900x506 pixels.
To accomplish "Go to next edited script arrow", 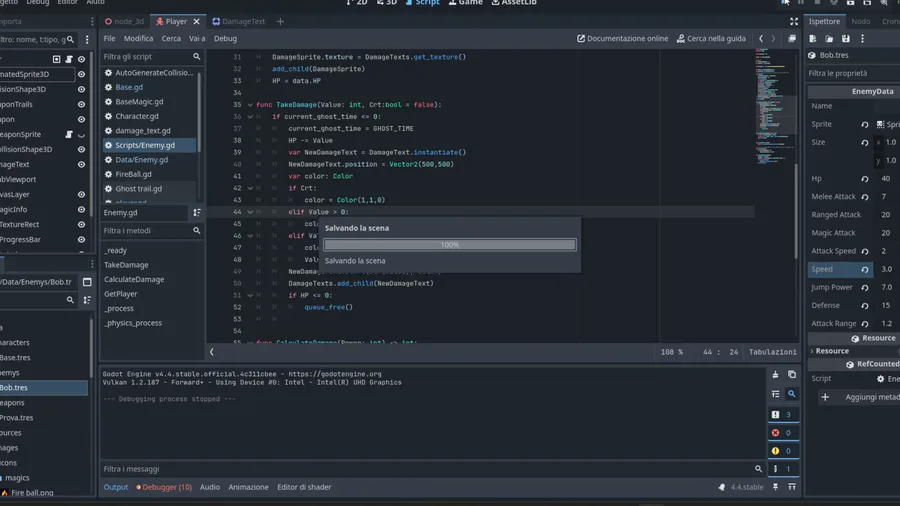I will (773, 38).
